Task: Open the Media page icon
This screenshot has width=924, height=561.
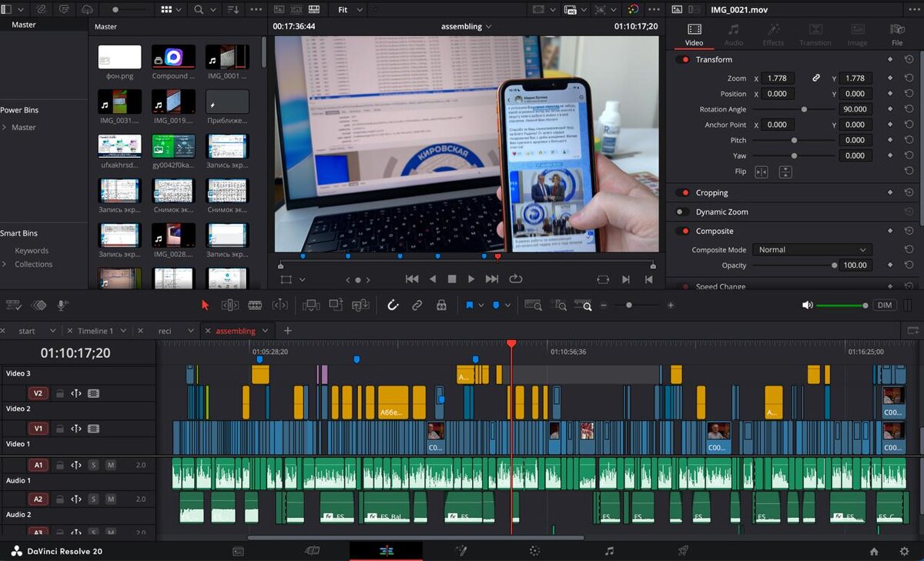Action: pyautogui.click(x=238, y=551)
